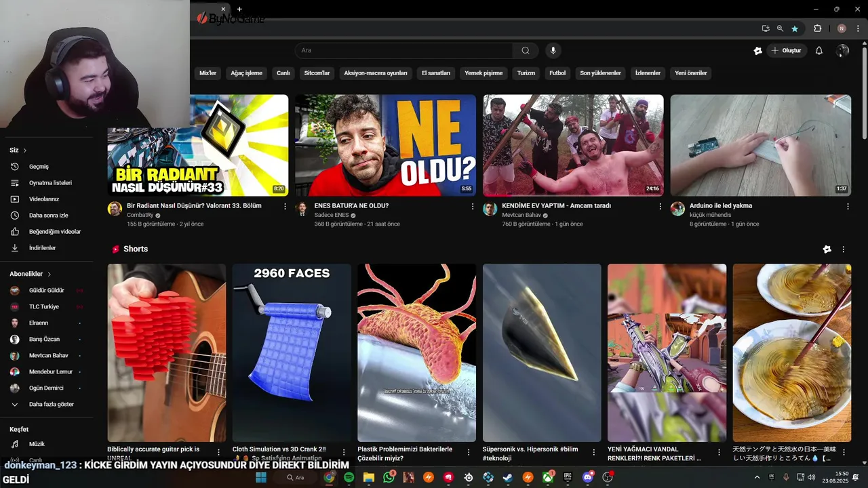Open options for KENDİME EV YAPTIM video
Image resolution: width=868 pixels, height=488 pixels.
point(660,206)
